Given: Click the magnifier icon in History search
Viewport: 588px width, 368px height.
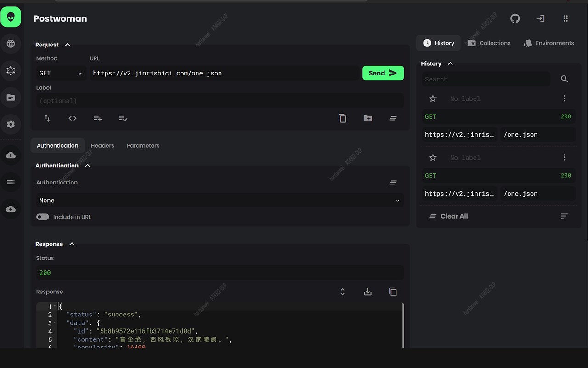Looking at the screenshot, I should 565,79.
